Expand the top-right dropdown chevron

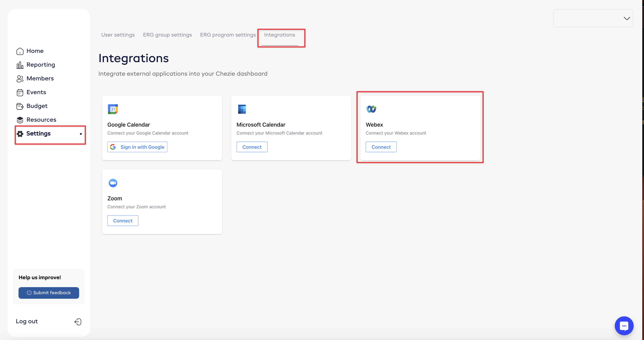[627, 18]
